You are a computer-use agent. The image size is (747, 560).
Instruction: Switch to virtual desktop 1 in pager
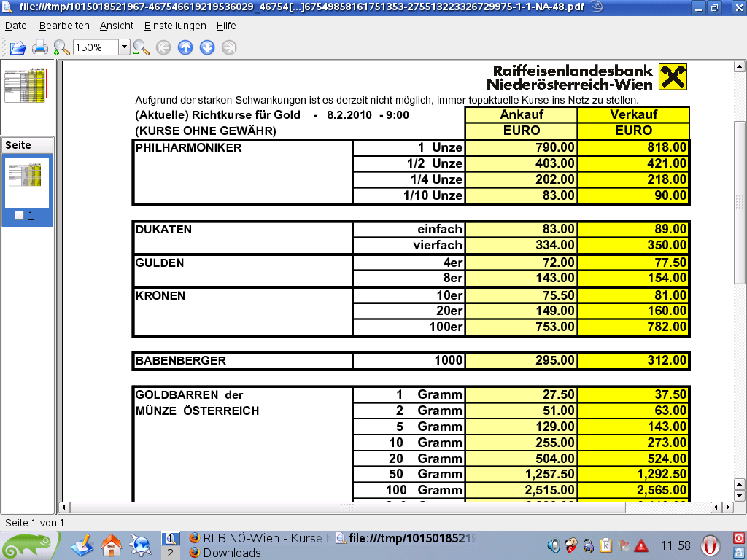click(x=171, y=539)
